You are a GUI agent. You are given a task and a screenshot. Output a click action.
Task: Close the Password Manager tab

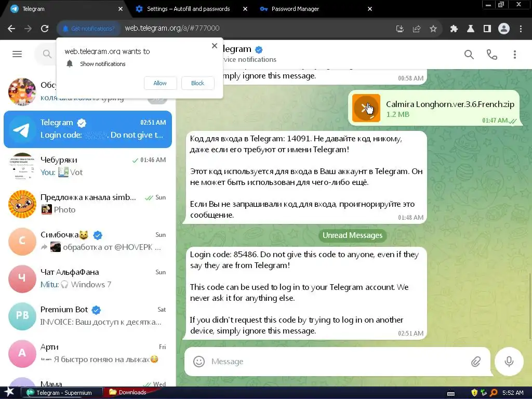pos(370,9)
